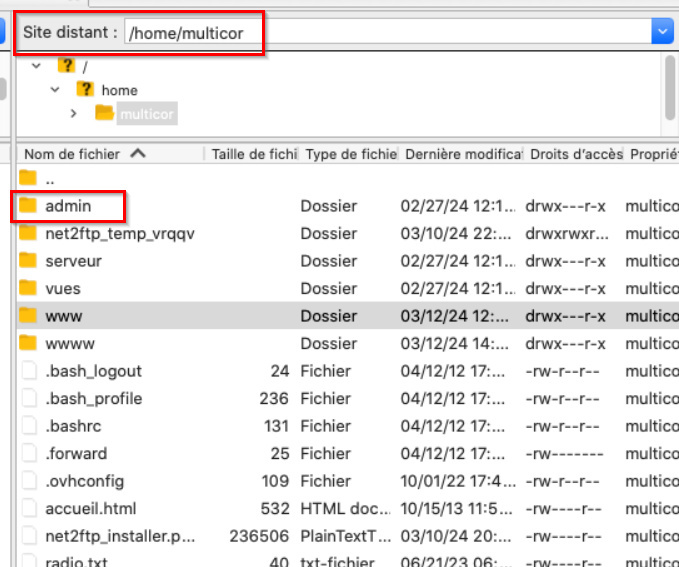This screenshot has width=679, height=567.
Task: Sort by Type de fichier column
Action: tap(350, 154)
